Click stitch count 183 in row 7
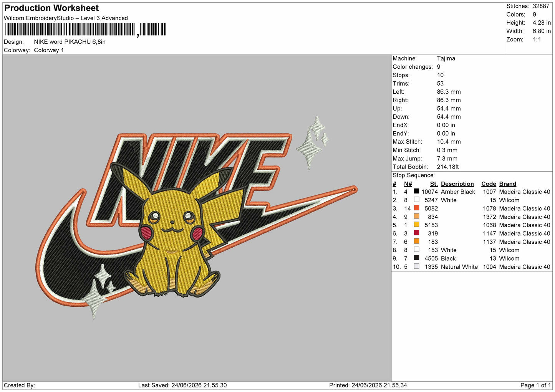The height and width of the screenshot is (392, 555). pyautogui.click(x=433, y=242)
